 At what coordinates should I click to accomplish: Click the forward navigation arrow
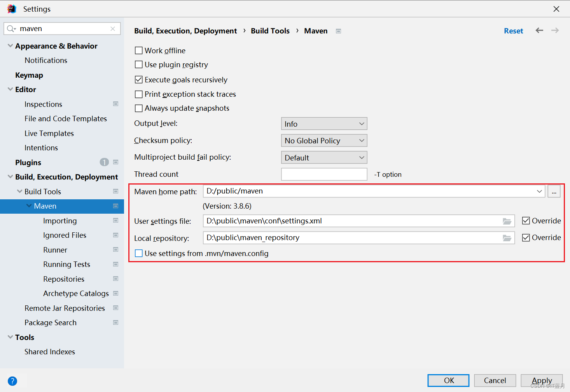pyautogui.click(x=555, y=30)
